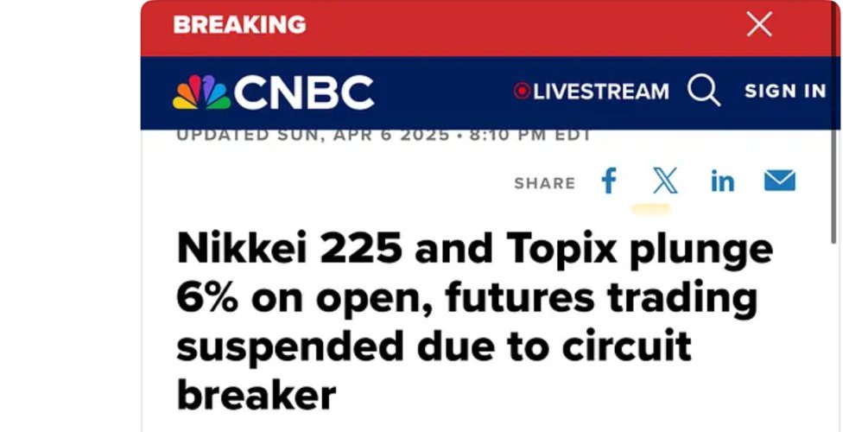
Task: Click the CNBC peacock logo
Action: (x=200, y=92)
